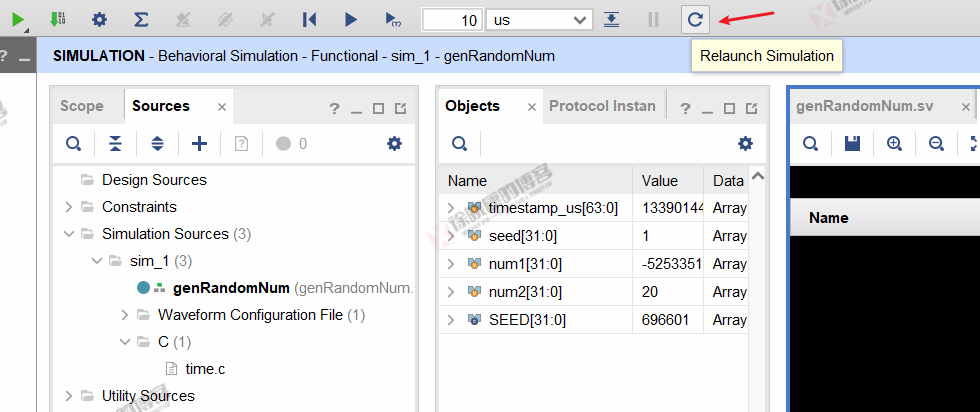
Task: Expand the Constraints folder
Action: click(x=68, y=207)
